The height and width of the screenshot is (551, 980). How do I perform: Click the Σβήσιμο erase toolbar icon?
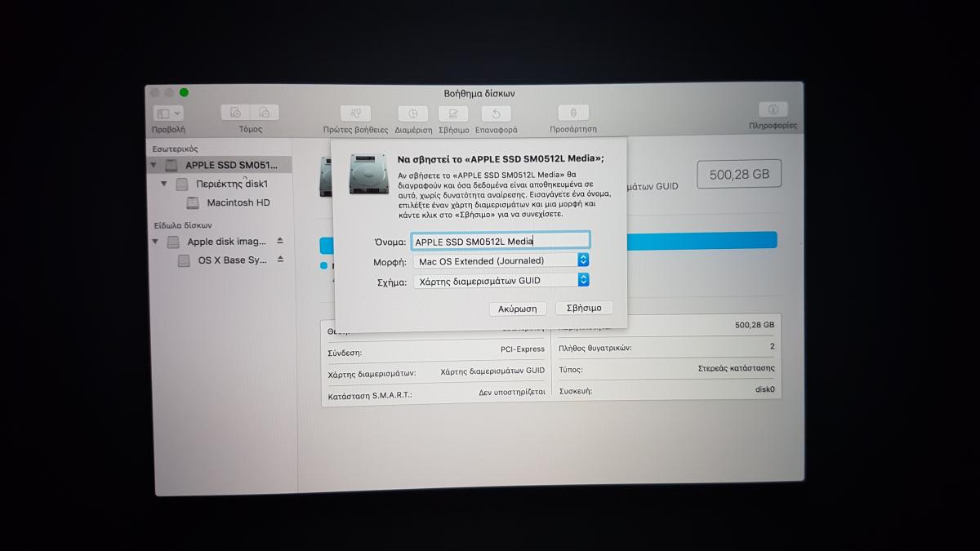453,113
